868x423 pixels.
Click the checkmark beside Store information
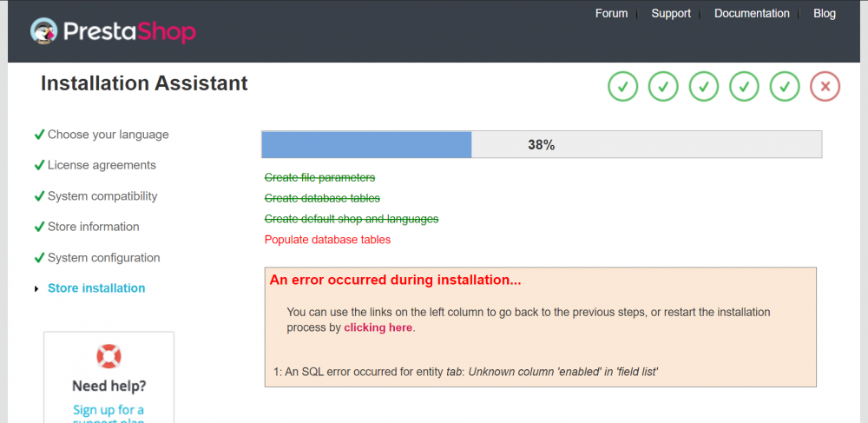39,227
